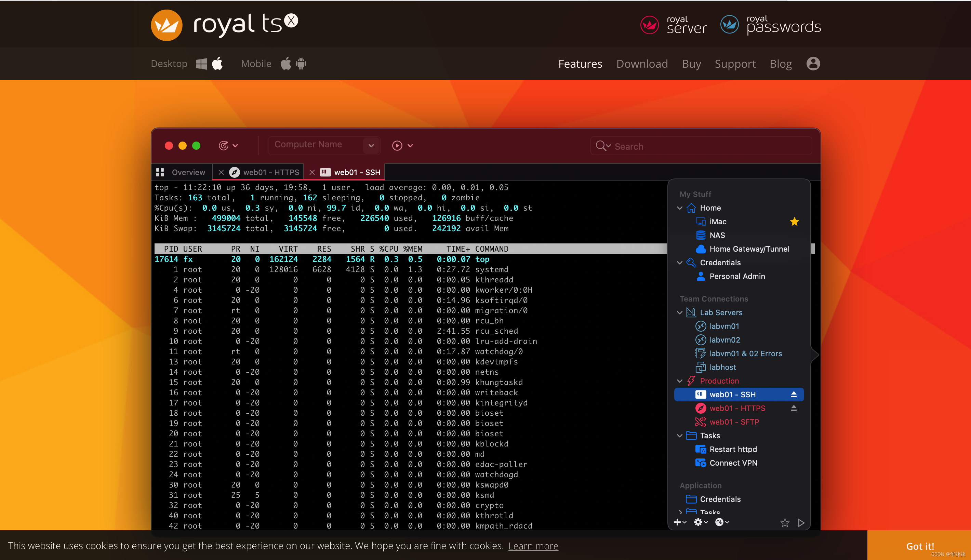
Task: Click the Learn more cookie link
Action: [x=533, y=546]
